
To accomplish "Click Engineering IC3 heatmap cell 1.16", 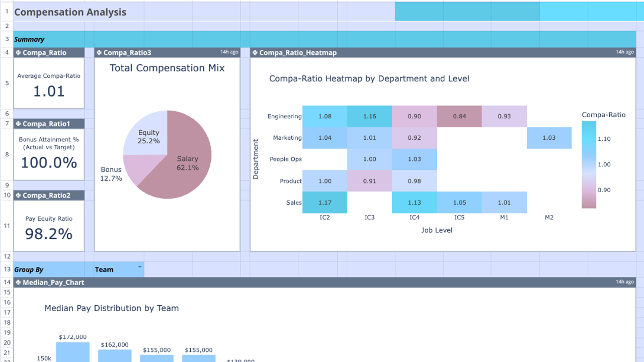I will 369,116.
